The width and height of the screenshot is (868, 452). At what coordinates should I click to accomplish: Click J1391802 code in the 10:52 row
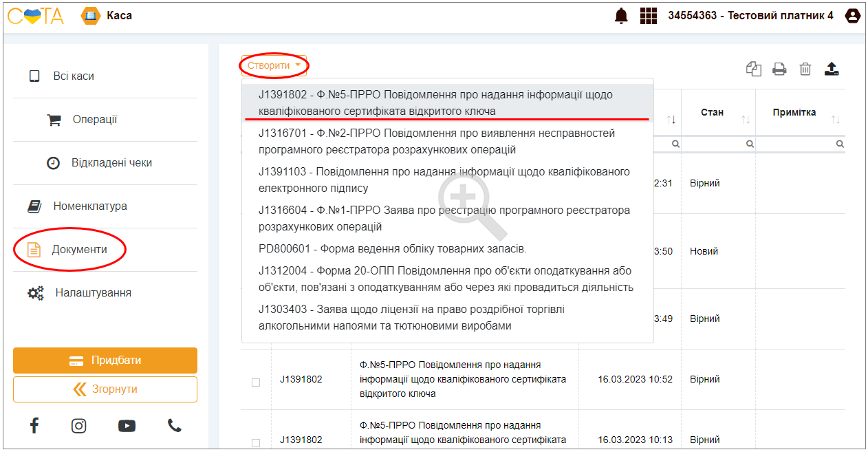[301, 380]
